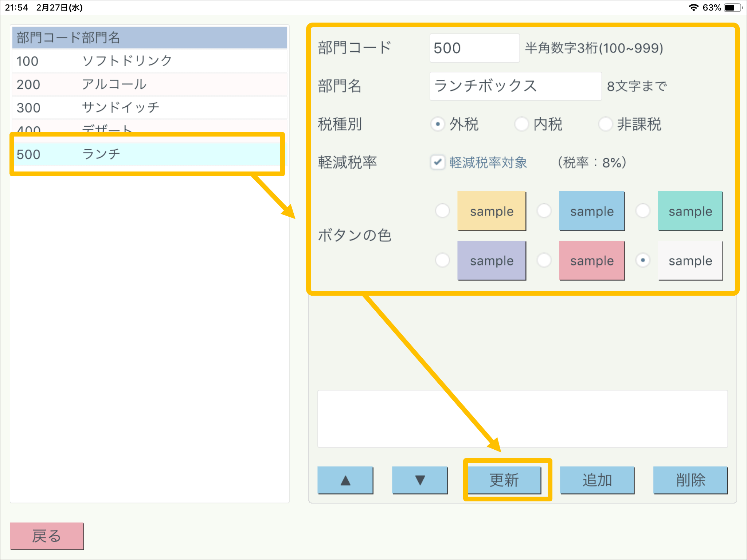747x560 pixels.
Task: Pick the blue sample button color
Action: click(544, 211)
